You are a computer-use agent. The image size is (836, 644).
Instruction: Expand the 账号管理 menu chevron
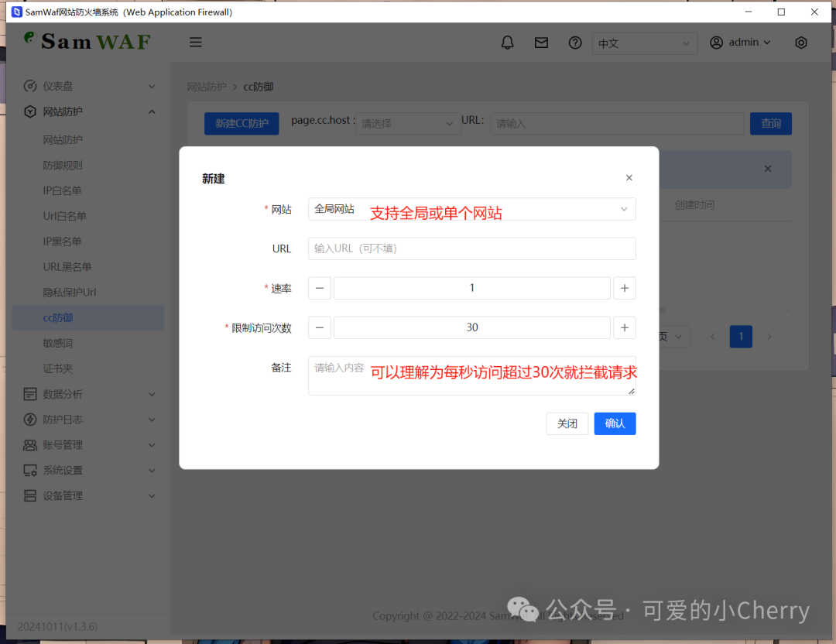(x=152, y=445)
